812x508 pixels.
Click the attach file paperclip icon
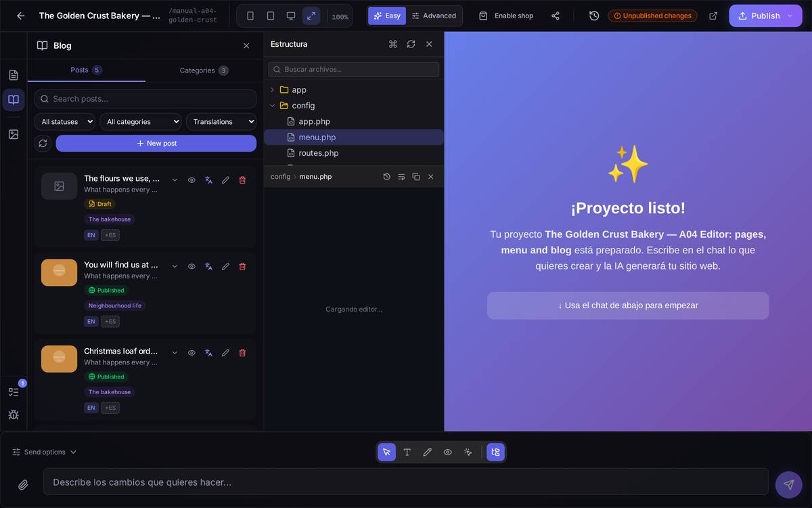point(23,485)
